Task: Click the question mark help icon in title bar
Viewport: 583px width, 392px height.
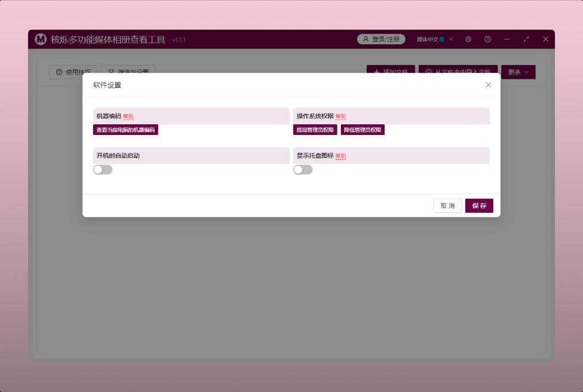Action: pos(488,39)
